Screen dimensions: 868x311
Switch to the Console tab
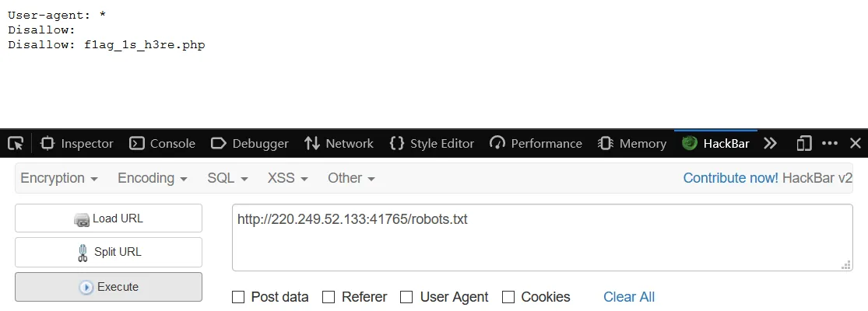162,144
